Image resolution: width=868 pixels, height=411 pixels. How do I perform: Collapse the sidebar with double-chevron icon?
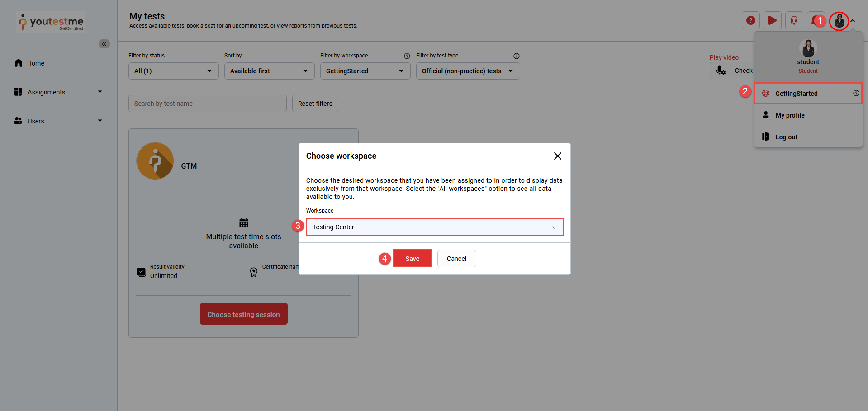point(104,44)
